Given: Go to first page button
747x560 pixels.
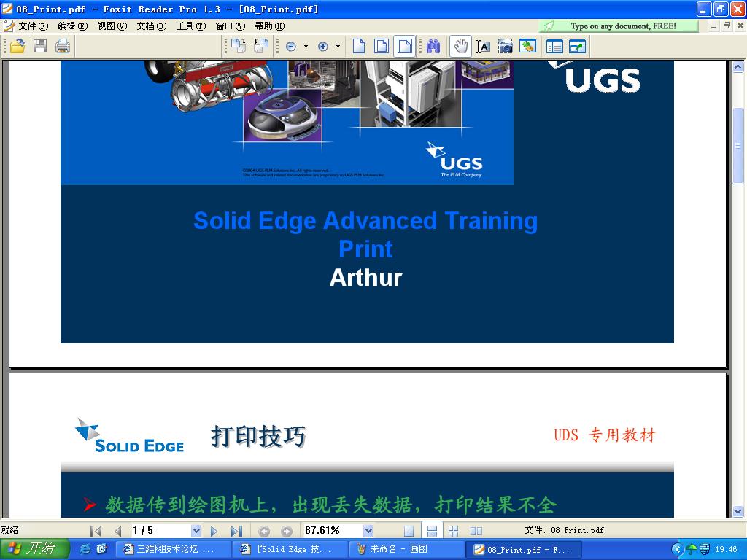Looking at the screenshot, I should [x=96, y=531].
